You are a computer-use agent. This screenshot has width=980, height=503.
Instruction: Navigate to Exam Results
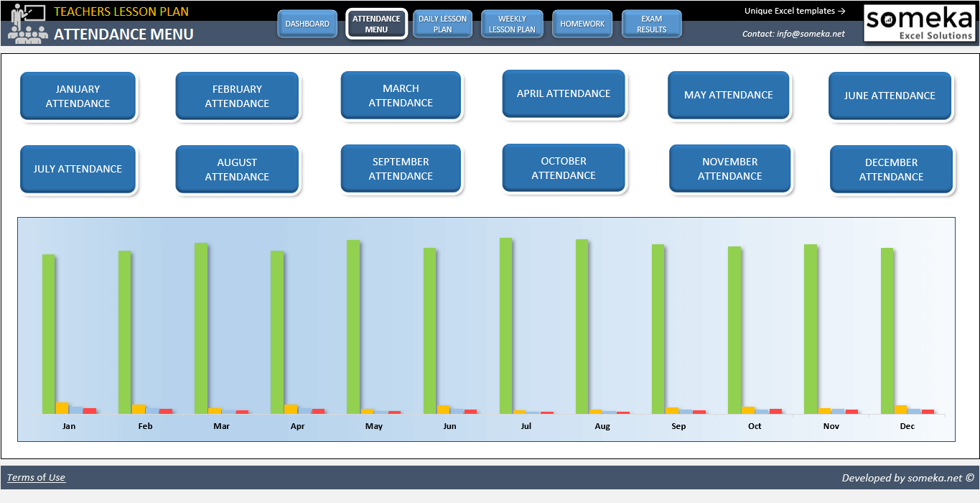point(651,24)
